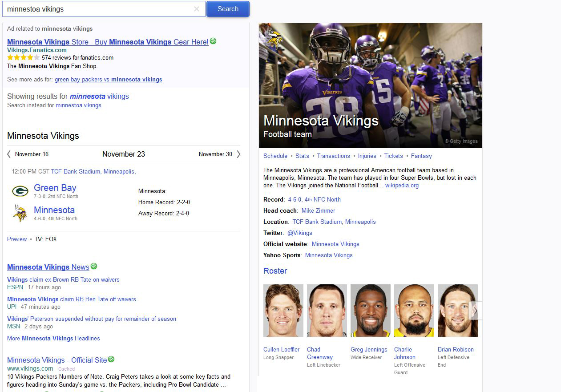Clear the search box with the X icon

(x=197, y=9)
